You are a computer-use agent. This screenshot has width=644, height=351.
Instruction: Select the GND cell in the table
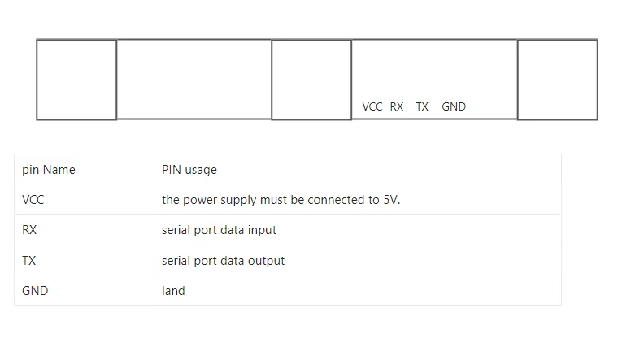pos(35,291)
